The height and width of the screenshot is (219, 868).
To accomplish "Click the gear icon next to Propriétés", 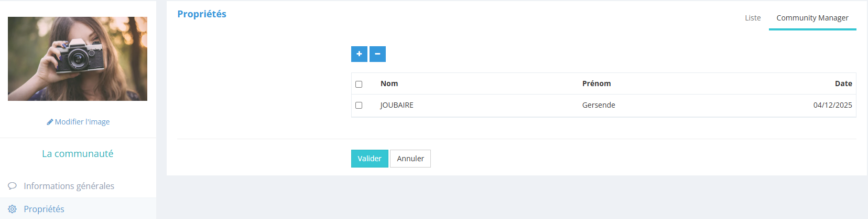I will (x=12, y=209).
